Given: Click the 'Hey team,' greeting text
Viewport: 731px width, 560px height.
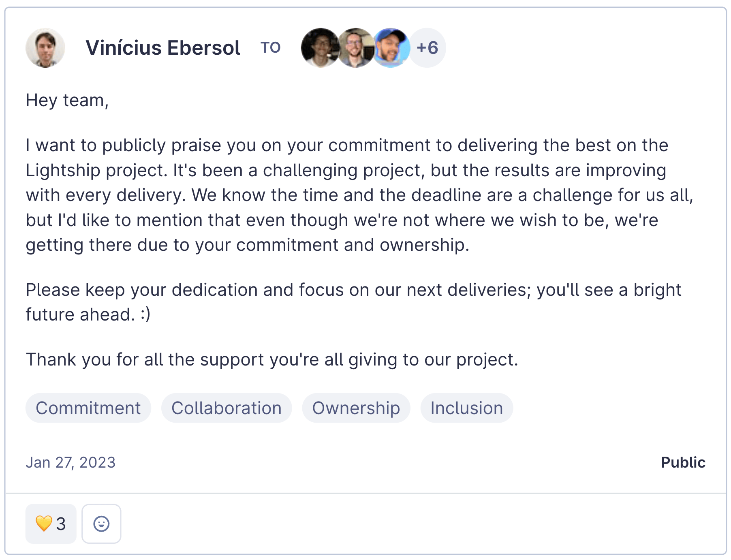Looking at the screenshot, I should pyautogui.click(x=67, y=100).
